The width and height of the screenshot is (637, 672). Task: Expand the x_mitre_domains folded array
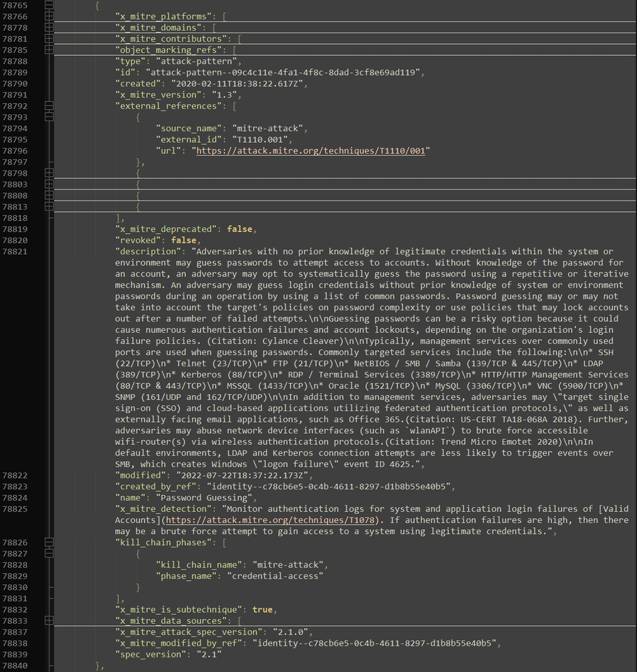(x=47, y=27)
